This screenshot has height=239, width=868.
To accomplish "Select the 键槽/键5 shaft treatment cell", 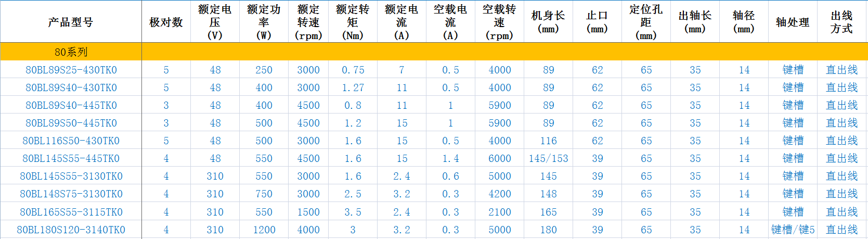I will [x=793, y=230].
